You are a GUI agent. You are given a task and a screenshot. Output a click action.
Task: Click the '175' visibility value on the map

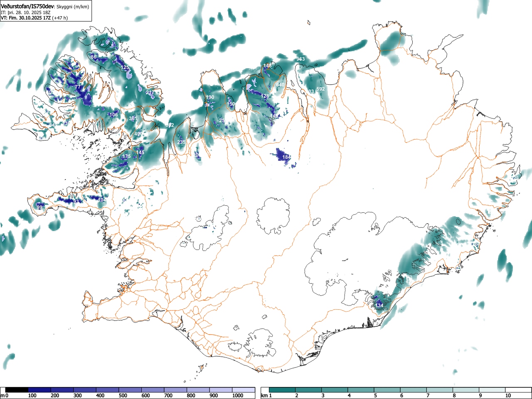[127, 156]
